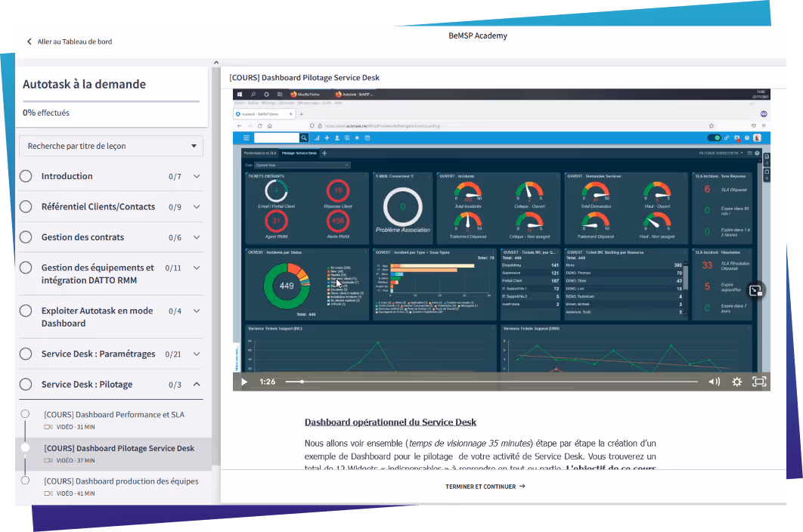Viewport: 803px width, 532px height.
Task: Mark Gestion des contrats section circle
Action: (x=26, y=237)
